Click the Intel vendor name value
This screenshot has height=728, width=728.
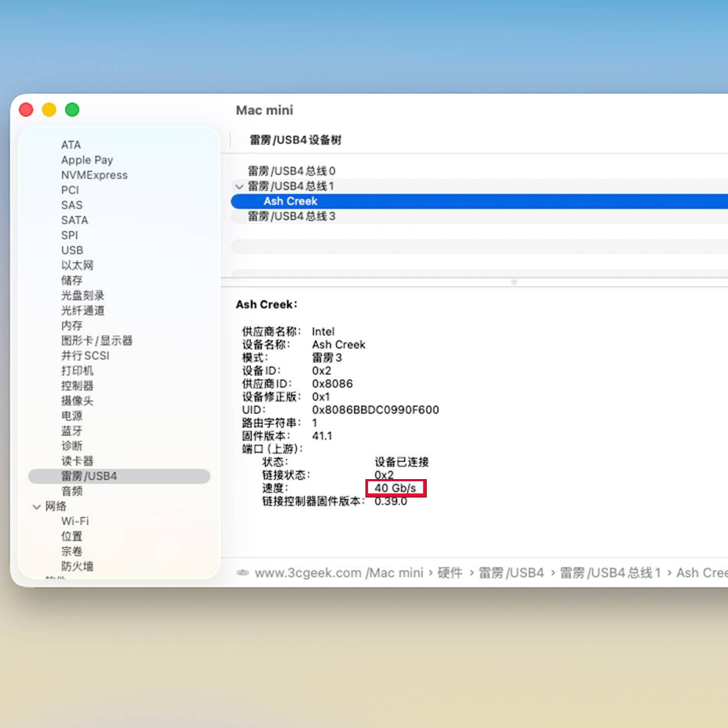[x=323, y=332]
